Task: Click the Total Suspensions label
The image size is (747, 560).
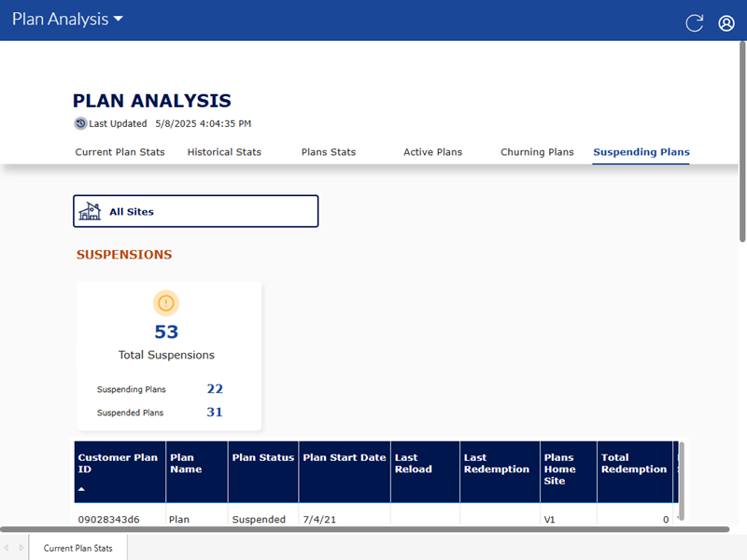Action: 166,355
